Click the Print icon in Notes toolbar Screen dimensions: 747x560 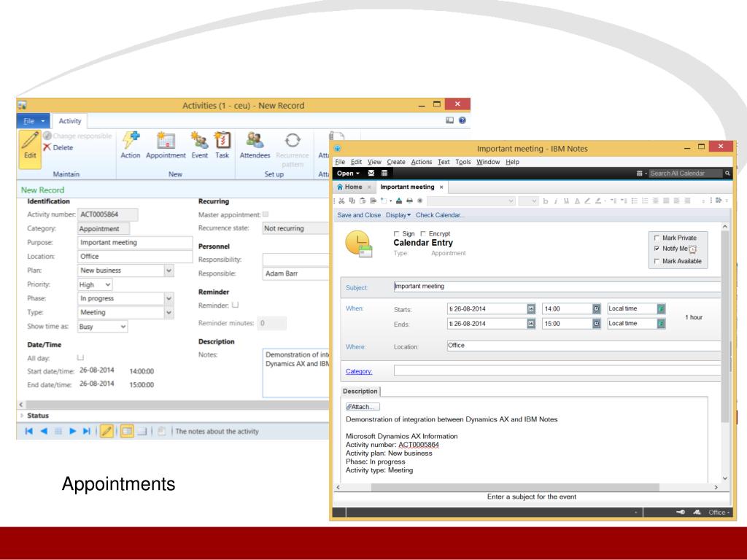click(409, 201)
